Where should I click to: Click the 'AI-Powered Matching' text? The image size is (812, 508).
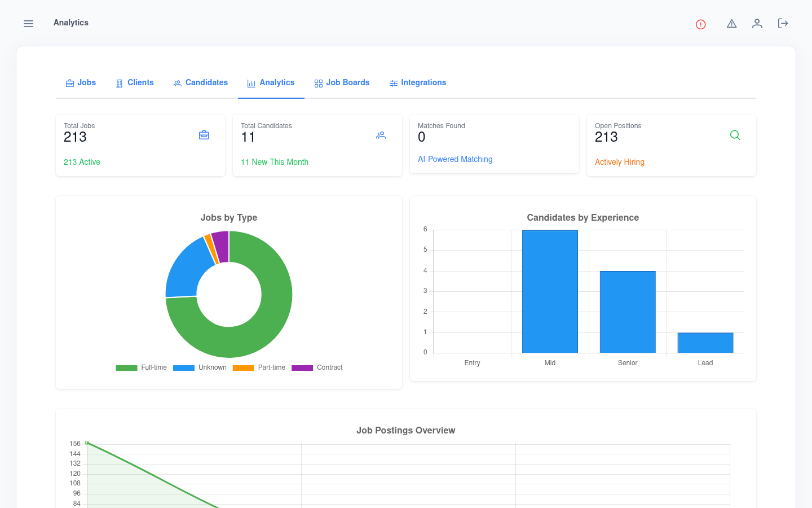pos(455,159)
